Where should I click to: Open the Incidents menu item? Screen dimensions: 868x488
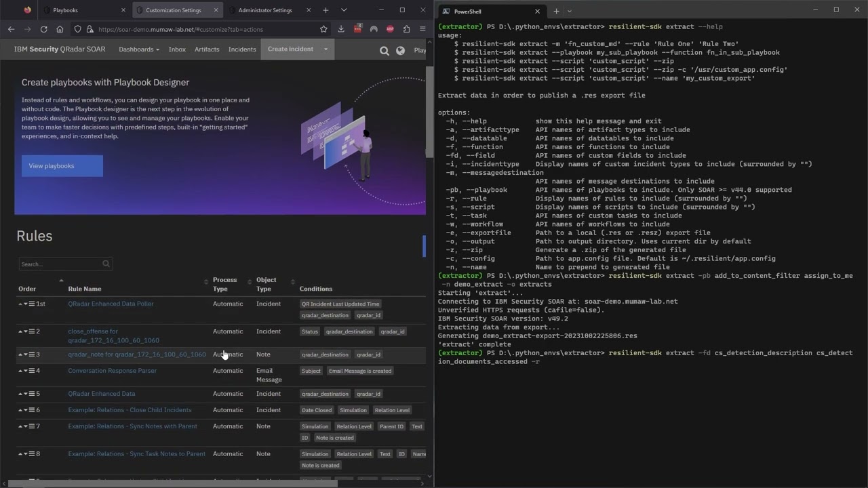242,49
